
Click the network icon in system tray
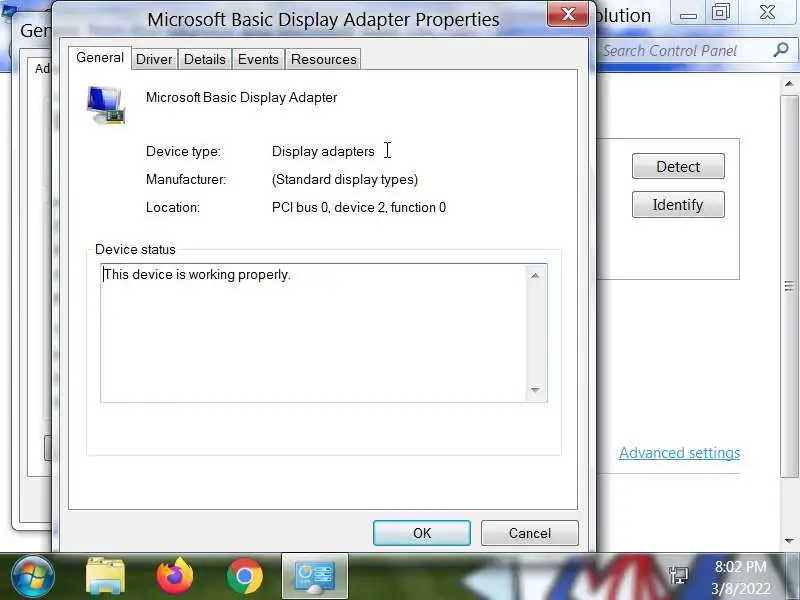pyautogui.click(x=679, y=576)
